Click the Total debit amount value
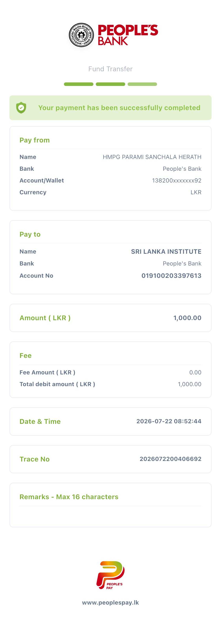 point(189,384)
